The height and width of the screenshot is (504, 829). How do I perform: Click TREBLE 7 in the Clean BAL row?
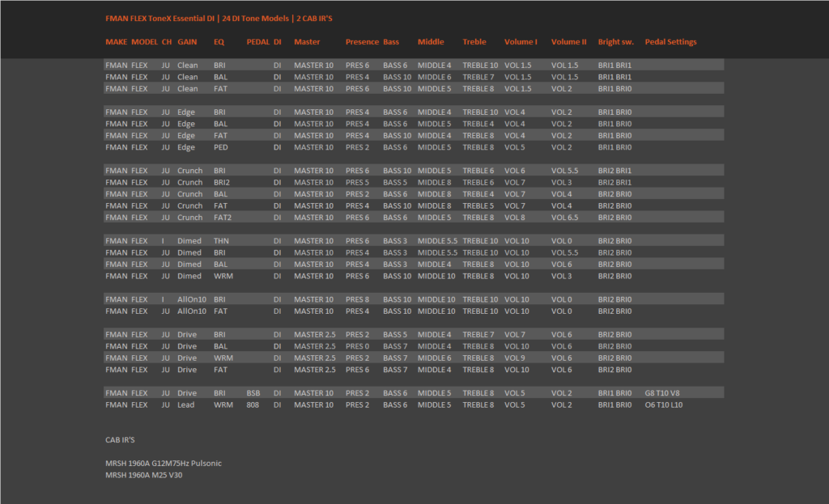pos(478,77)
